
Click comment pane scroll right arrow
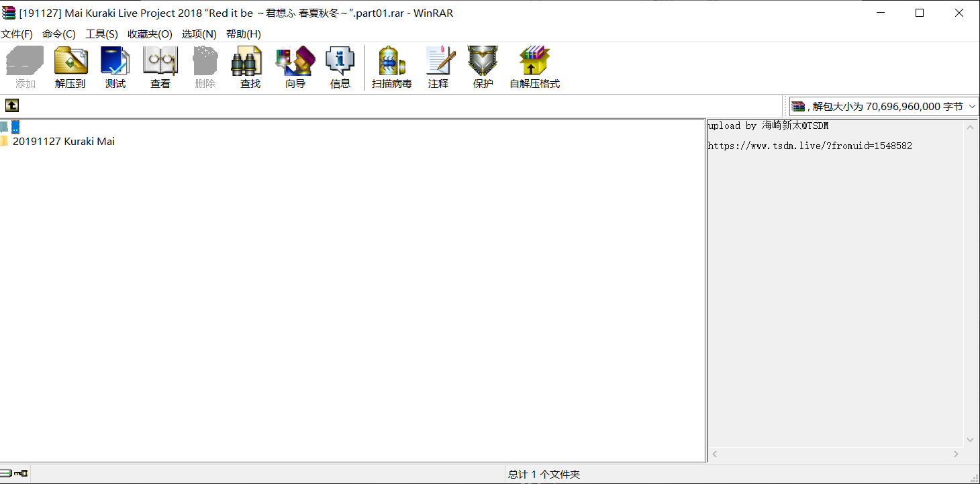957,454
